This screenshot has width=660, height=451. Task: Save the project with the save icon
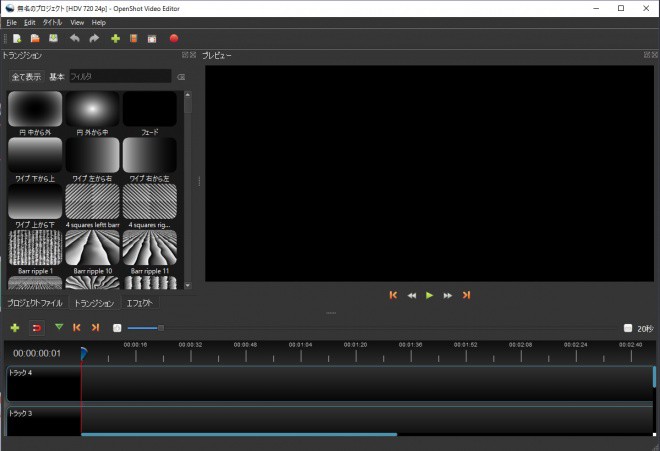pyautogui.click(x=53, y=39)
